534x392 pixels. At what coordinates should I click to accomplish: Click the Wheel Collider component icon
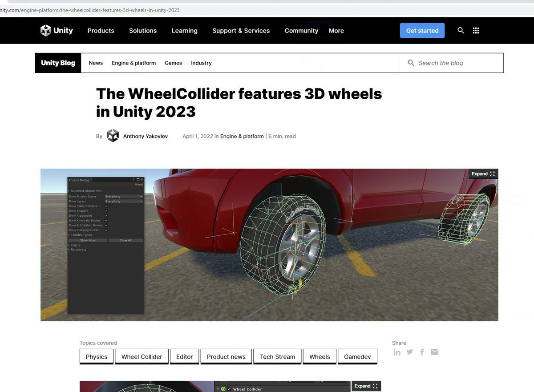[223, 389]
